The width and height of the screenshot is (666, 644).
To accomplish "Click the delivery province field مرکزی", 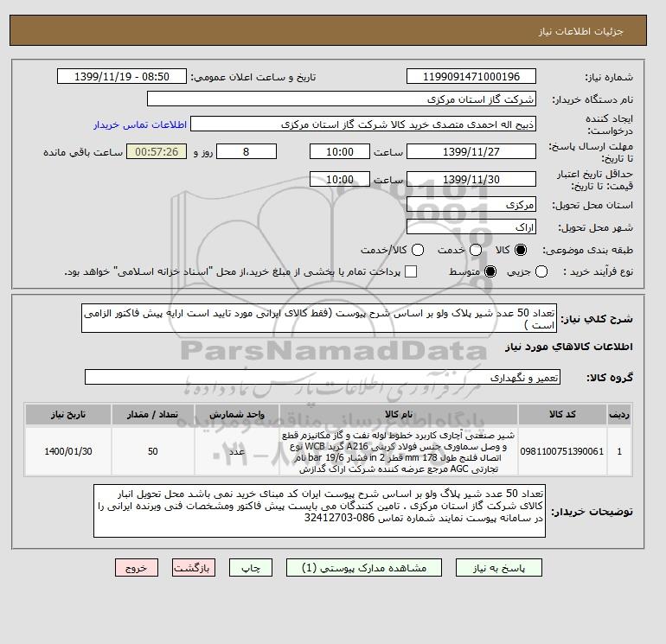I will pos(471,205).
